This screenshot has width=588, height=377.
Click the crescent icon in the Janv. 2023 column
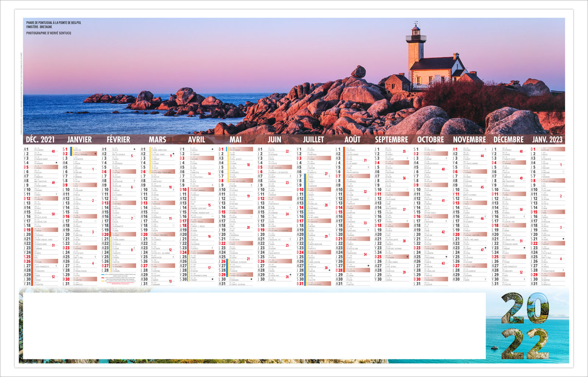coord(564,211)
